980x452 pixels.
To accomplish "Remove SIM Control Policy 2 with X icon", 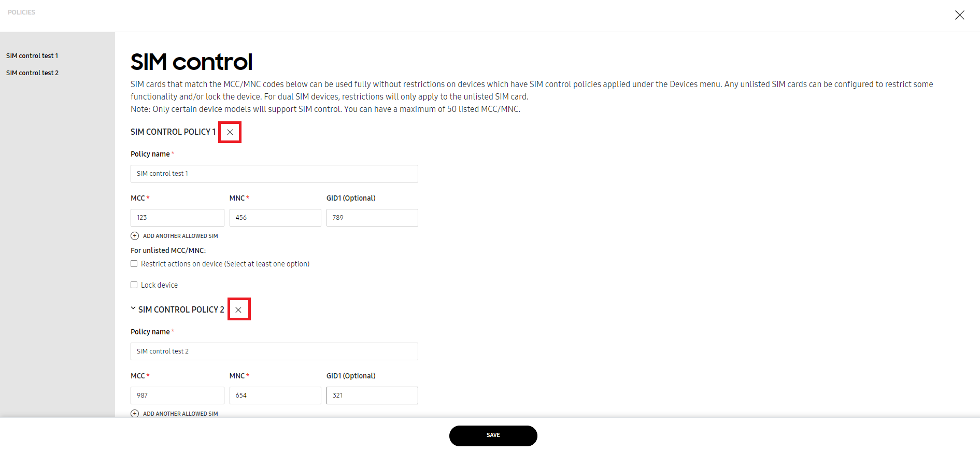I will click(x=238, y=310).
